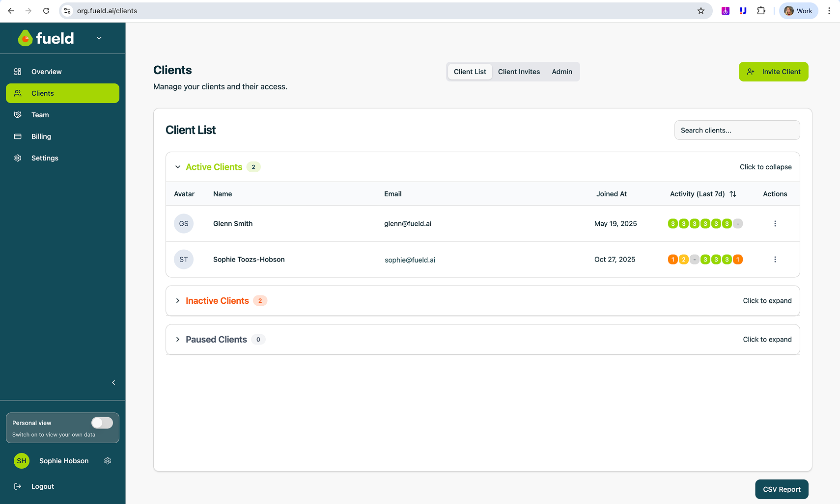The height and width of the screenshot is (504, 840).
Task: Switch to the Admin tab
Action: (561, 72)
